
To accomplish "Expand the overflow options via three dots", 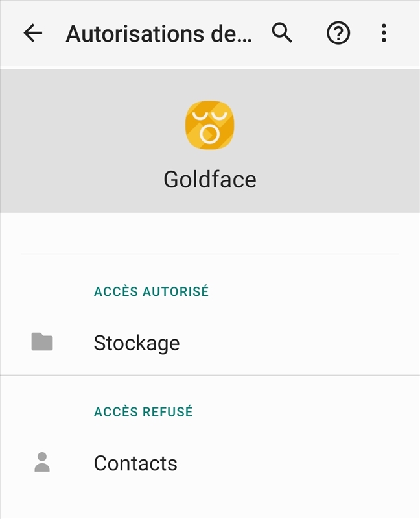I will tap(384, 32).
